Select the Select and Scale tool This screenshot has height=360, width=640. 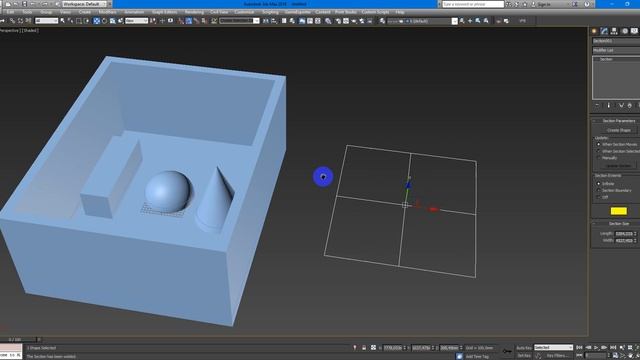pyautogui.click(x=113, y=20)
